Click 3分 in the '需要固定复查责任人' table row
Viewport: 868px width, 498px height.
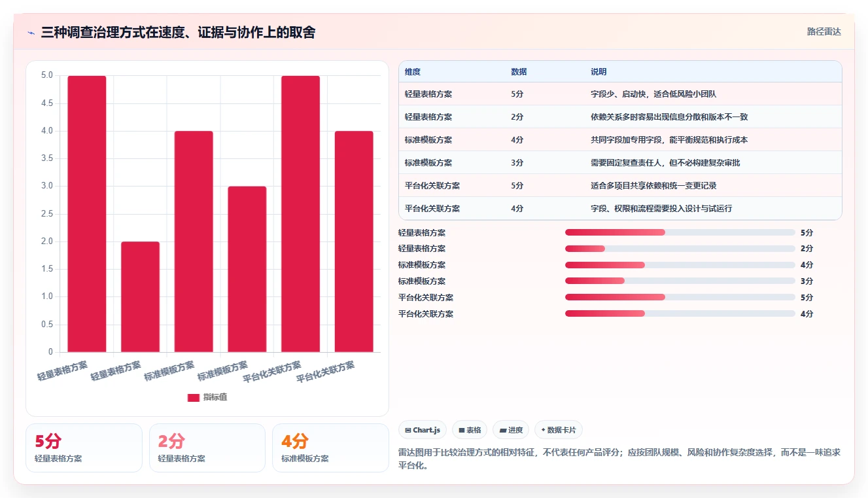tap(517, 163)
